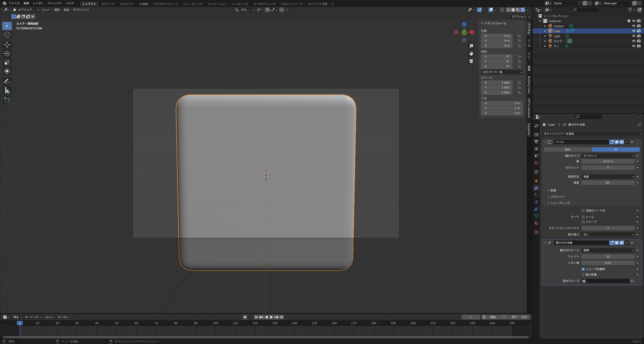Screen dimensions: 644x344
Task: Select the Vertices bevel mode button
Action: [x=568, y=150]
